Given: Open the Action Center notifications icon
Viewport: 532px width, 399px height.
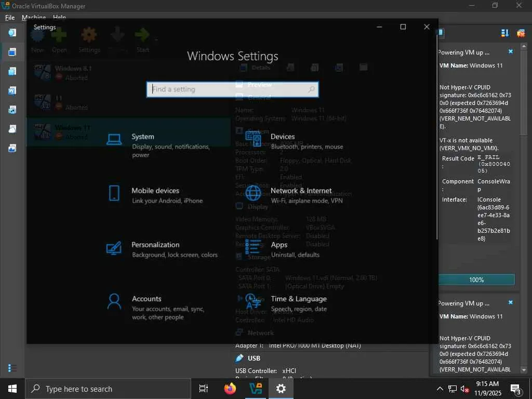Looking at the screenshot, I should tap(516, 389).
